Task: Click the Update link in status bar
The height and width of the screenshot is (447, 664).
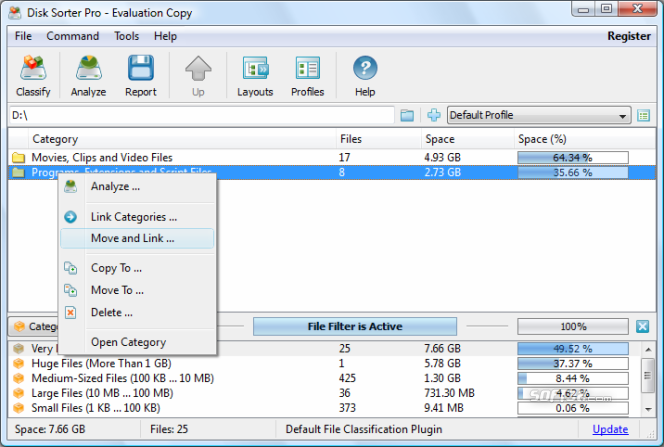Action: [610, 429]
